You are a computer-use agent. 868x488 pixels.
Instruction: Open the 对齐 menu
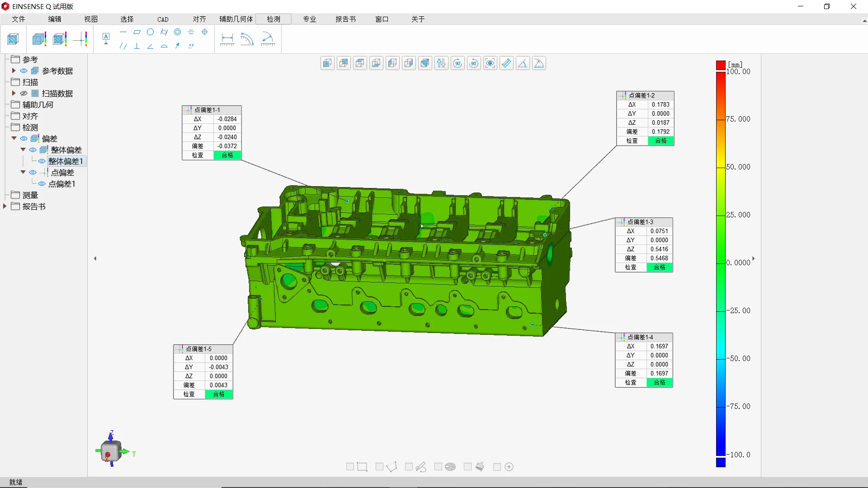(x=199, y=19)
